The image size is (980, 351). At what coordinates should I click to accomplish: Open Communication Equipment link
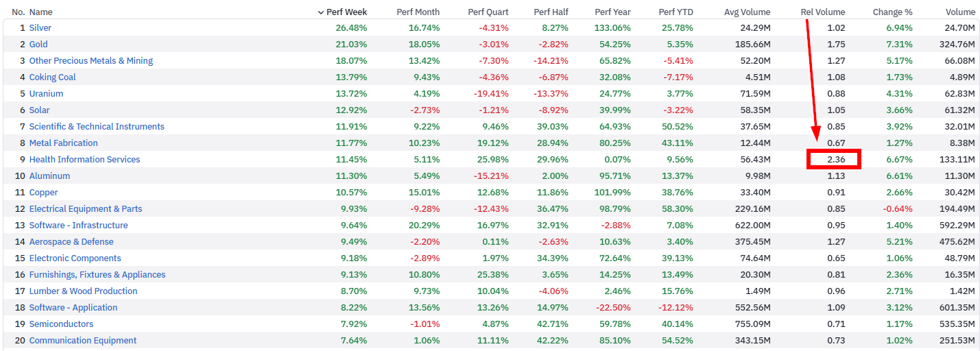[83, 341]
